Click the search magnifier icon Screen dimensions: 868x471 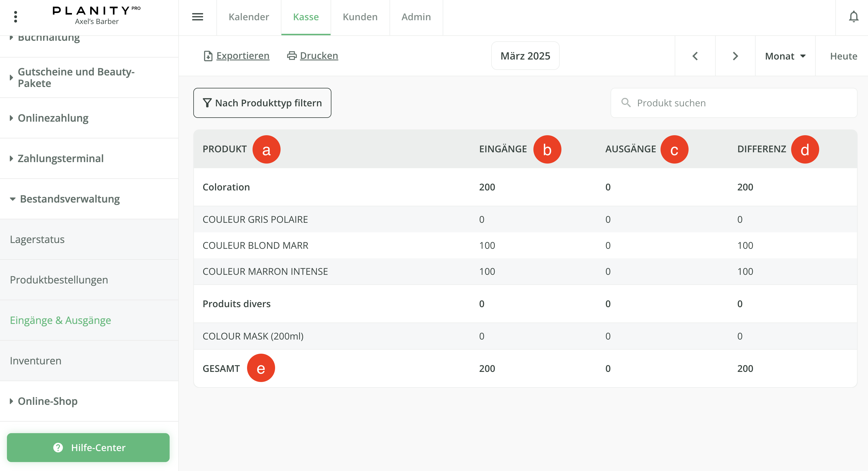pyautogui.click(x=626, y=103)
